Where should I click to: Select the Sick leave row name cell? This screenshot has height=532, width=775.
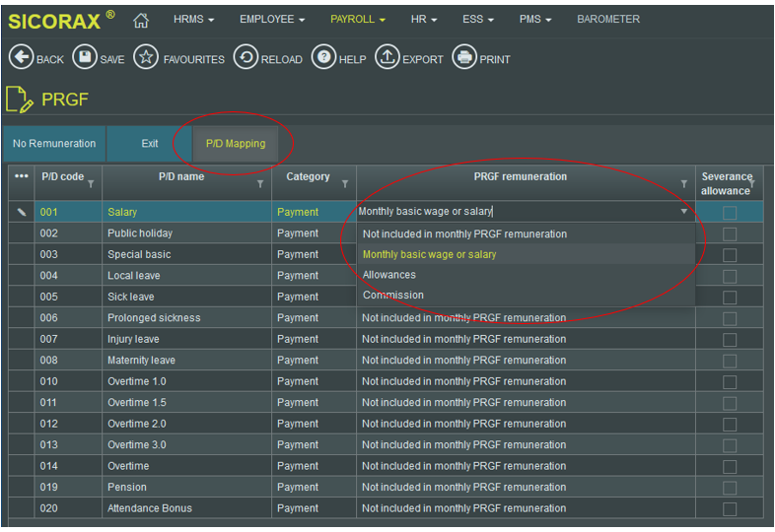coord(131,297)
